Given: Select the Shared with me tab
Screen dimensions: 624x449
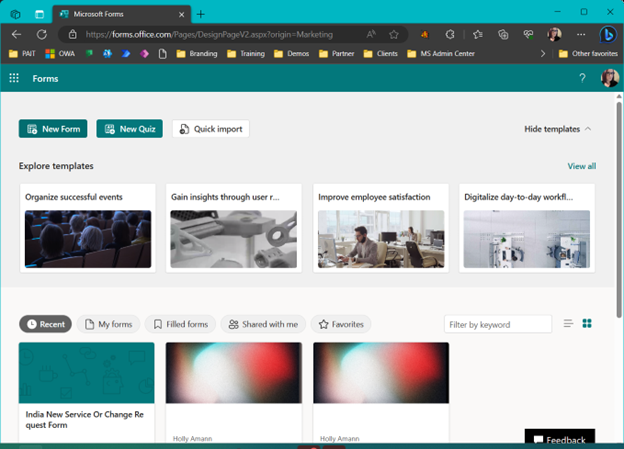Looking at the screenshot, I should pos(263,324).
